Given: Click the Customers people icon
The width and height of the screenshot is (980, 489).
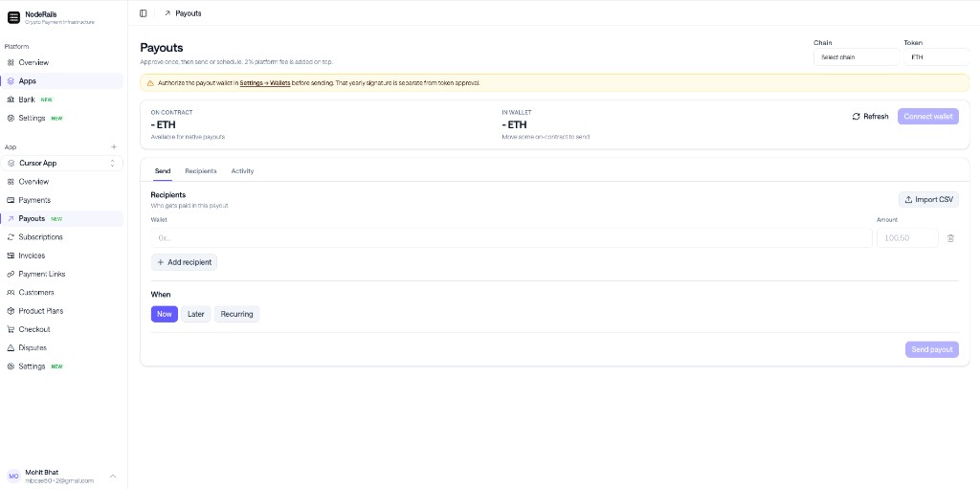Looking at the screenshot, I should [11, 293].
